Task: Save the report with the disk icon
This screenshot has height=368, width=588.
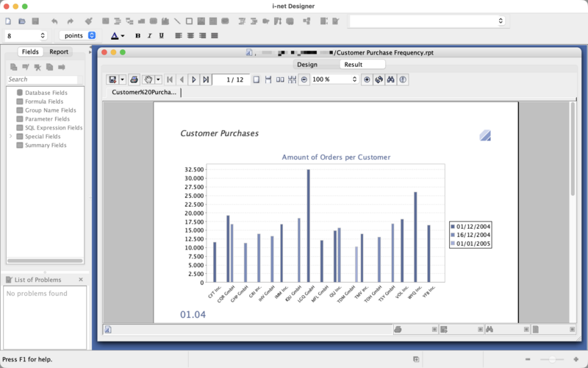Action: point(35,21)
